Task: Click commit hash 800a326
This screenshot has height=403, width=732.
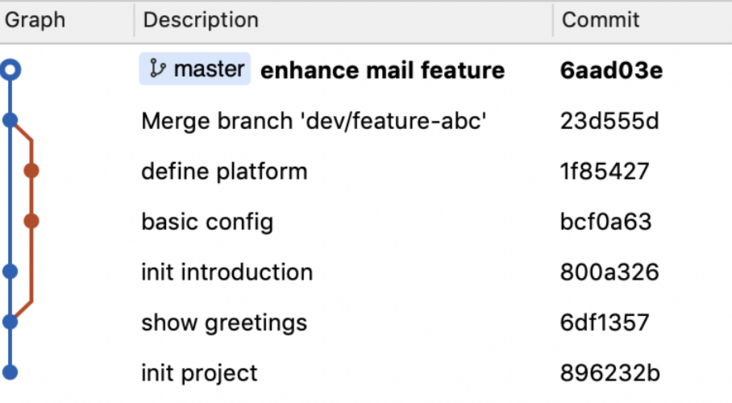Action: point(608,272)
